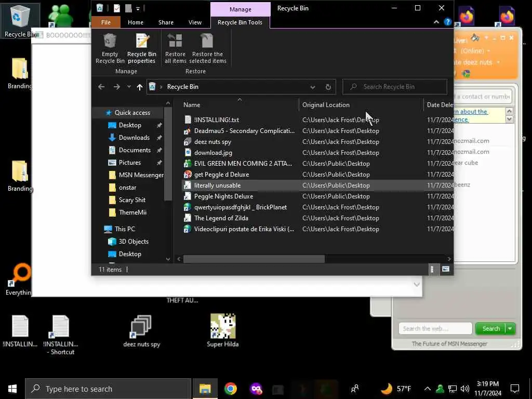Switch to the Share ribbon tab

166,22
